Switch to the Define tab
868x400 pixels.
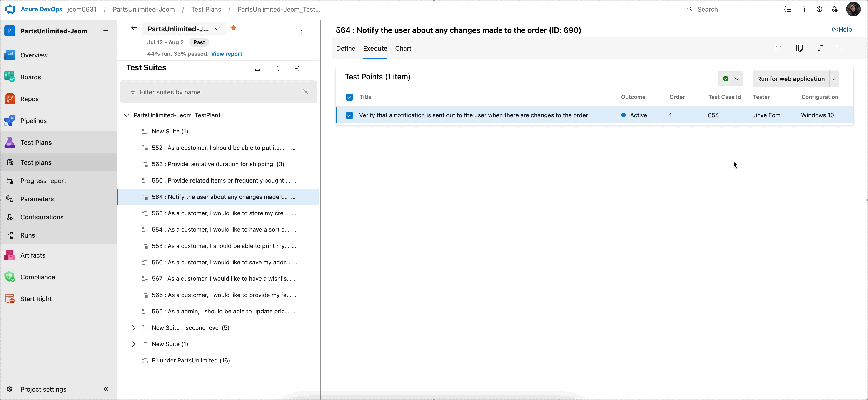pyautogui.click(x=345, y=48)
